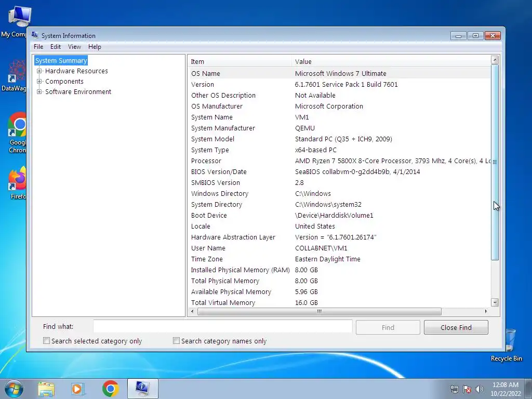Open the Windows Start menu orb
The width and height of the screenshot is (532, 399).
[x=14, y=389]
